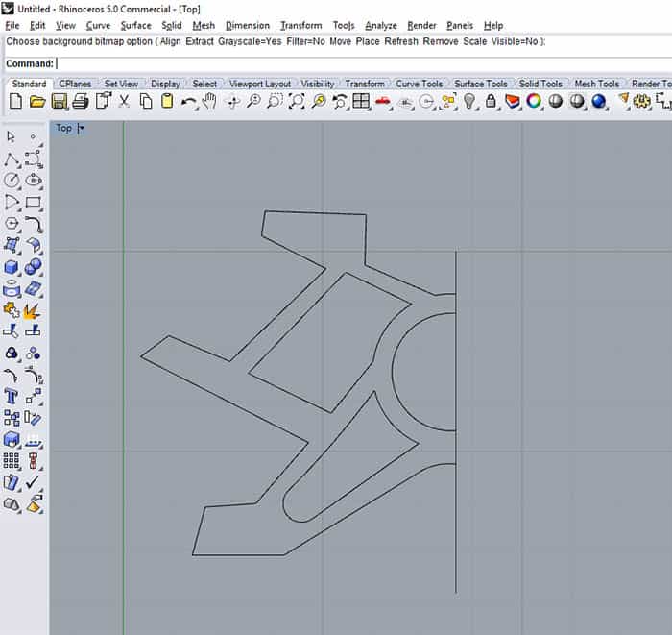Click the Zoom Extents icon
672x635 pixels.
click(297, 102)
